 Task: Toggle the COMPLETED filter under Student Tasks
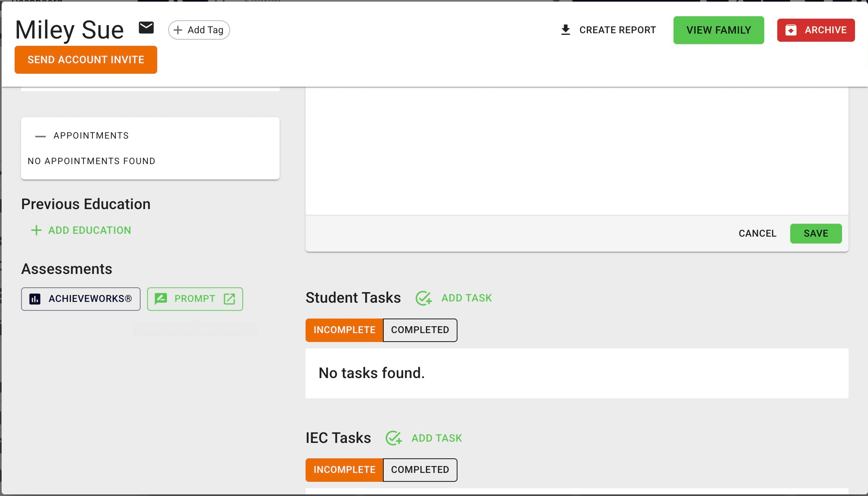[420, 330]
